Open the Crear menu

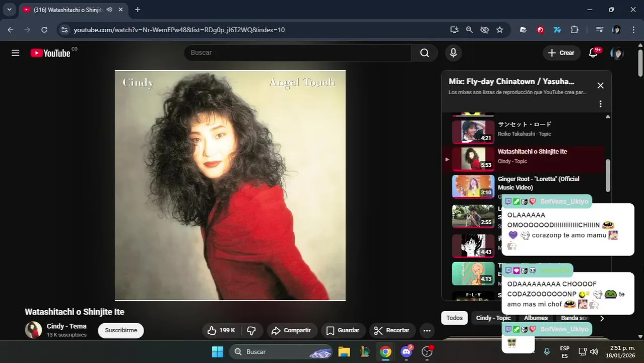pos(561,53)
